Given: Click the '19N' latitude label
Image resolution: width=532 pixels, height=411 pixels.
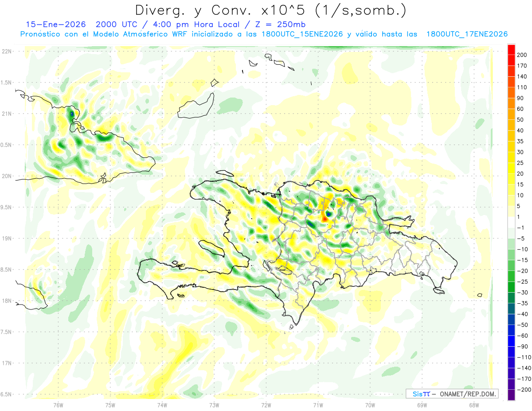Looking at the screenshot, I should point(7,239).
